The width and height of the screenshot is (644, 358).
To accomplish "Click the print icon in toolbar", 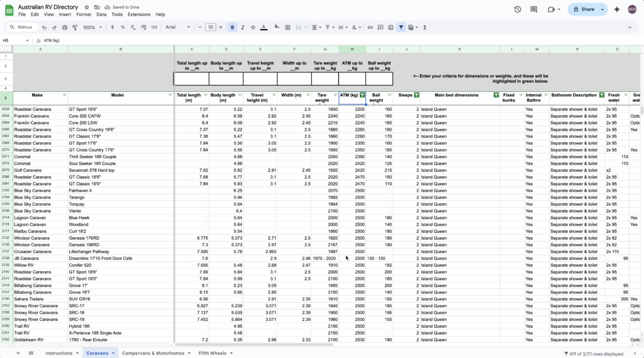I will [x=64, y=28].
